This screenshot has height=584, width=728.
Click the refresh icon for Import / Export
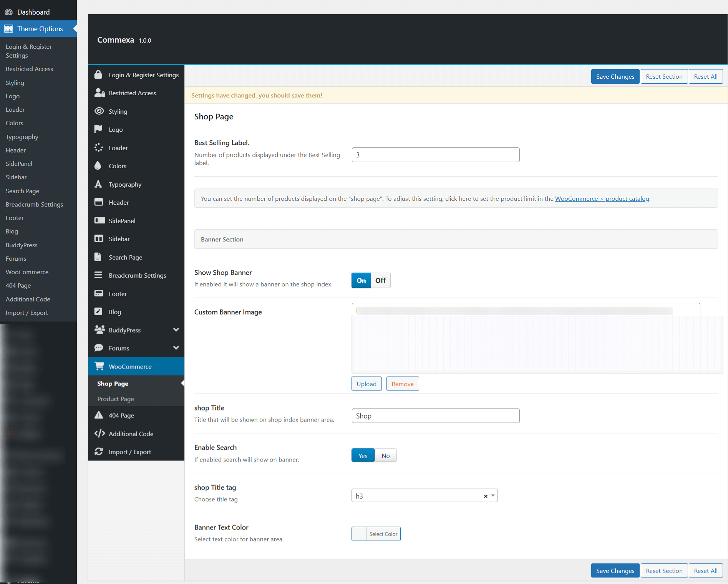coord(99,452)
